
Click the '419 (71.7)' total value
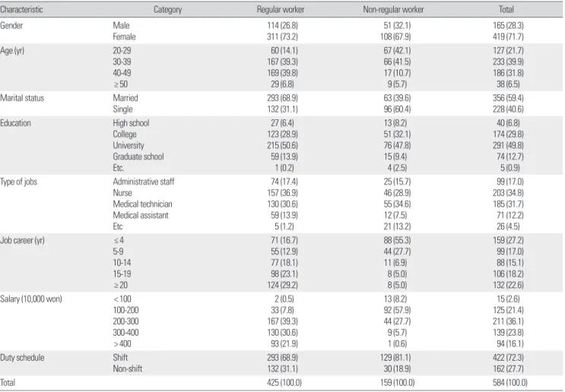[x=509, y=36]
